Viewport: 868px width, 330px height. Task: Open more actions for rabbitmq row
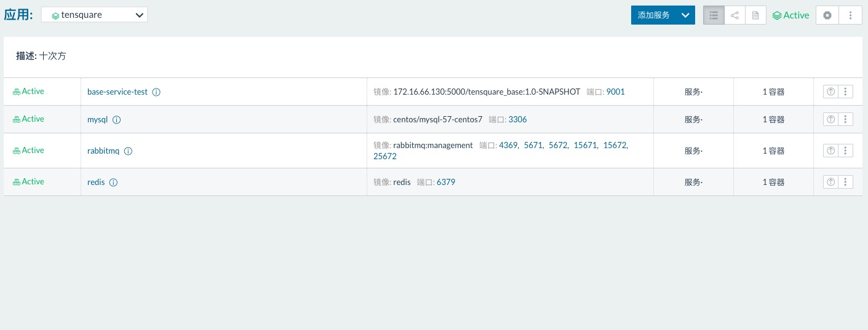[846, 151]
